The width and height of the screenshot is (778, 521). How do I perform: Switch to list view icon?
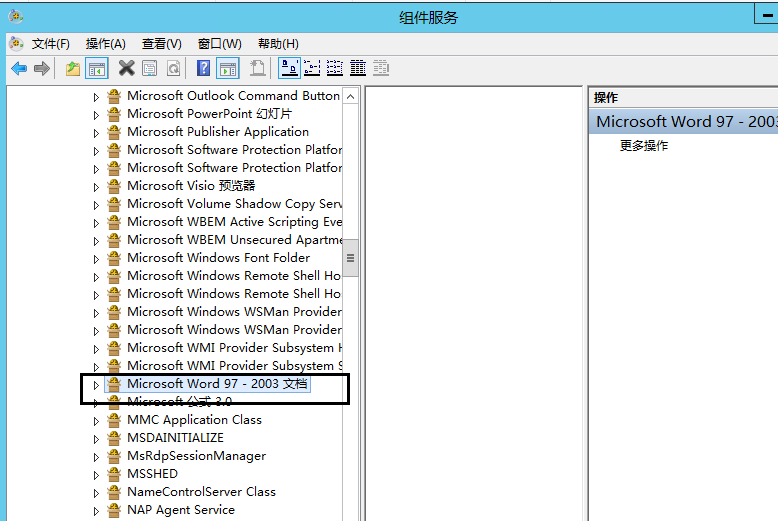point(335,68)
